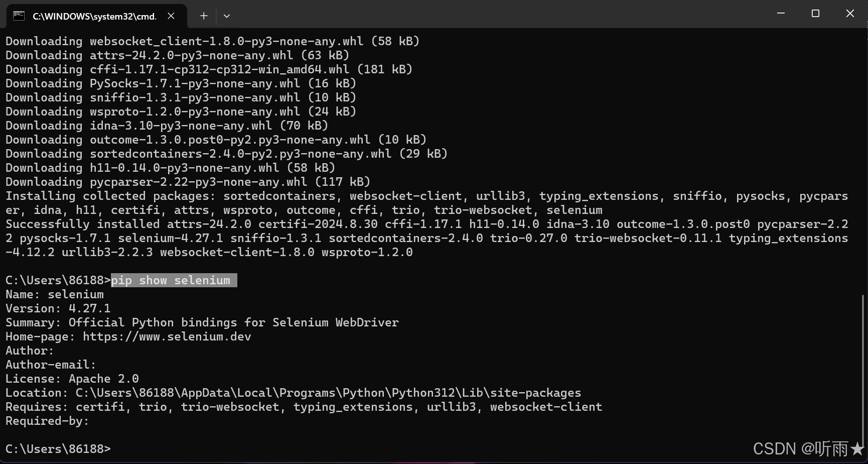868x464 pixels.
Task: Click the 'Requires: certifi, trio' line
Action: click(304, 407)
